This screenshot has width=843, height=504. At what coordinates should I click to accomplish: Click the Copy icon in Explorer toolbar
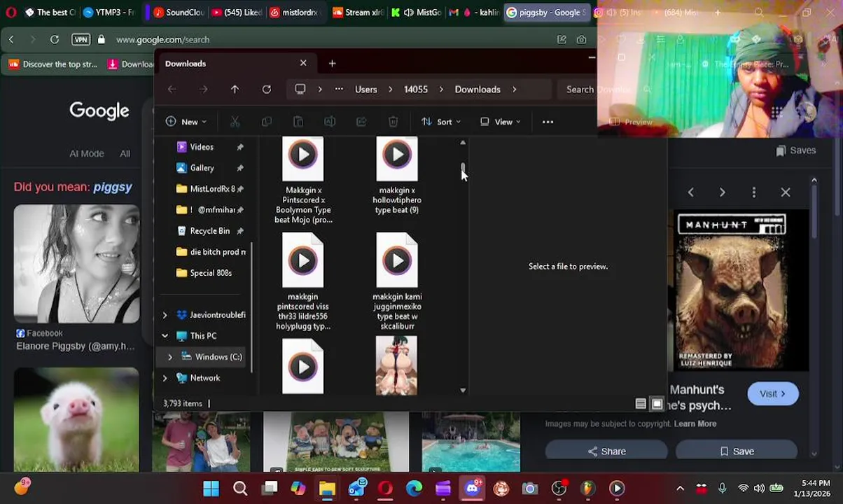tap(267, 122)
